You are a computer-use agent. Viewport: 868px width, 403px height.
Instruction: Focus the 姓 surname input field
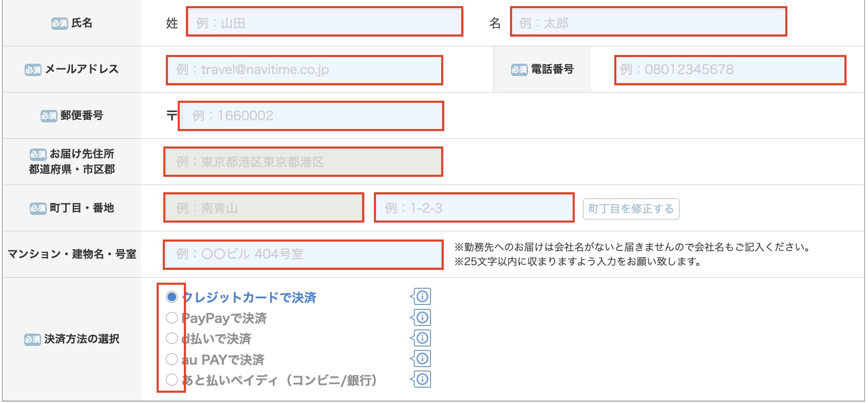(324, 22)
